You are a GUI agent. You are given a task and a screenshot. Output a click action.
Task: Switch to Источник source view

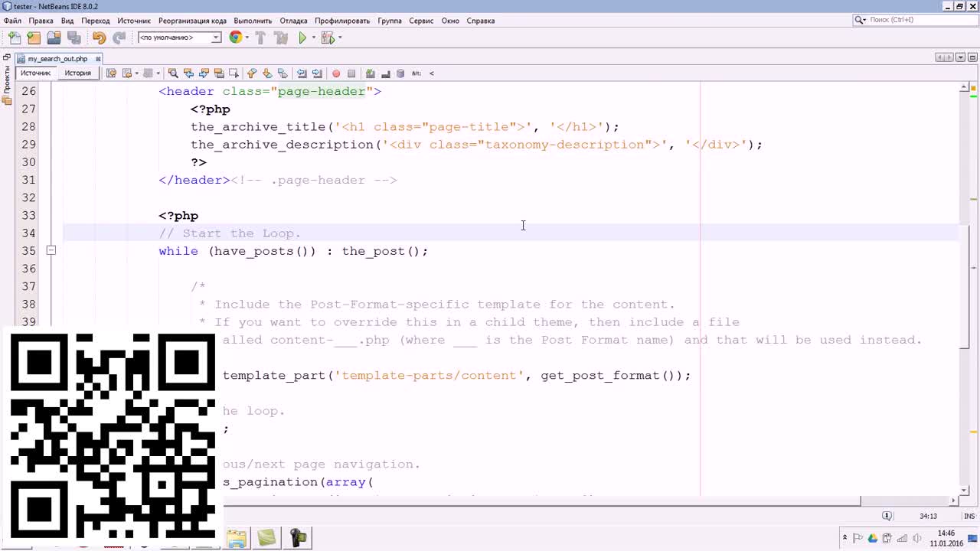coord(36,73)
